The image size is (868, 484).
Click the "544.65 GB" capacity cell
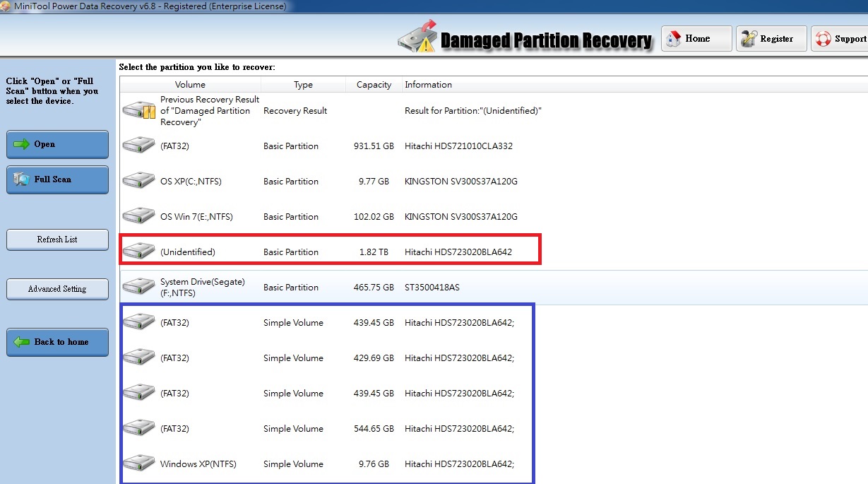click(x=374, y=429)
